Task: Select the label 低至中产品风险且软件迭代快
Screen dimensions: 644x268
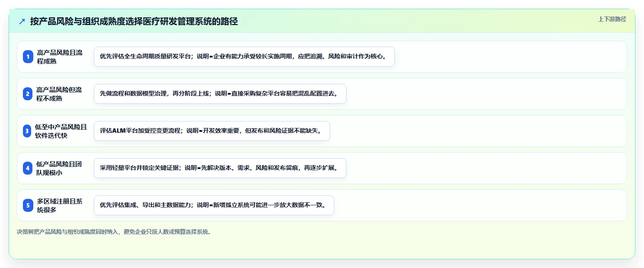Action: point(61,131)
